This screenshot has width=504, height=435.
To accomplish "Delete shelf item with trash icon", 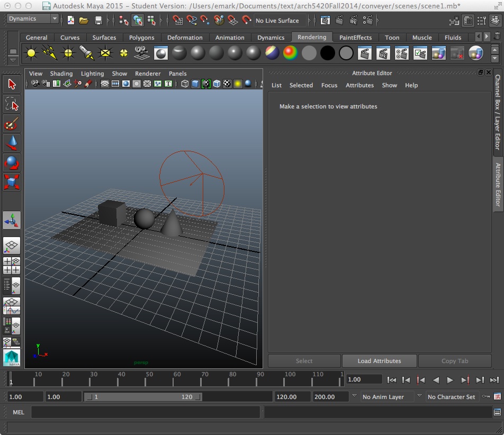I will pyautogui.click(x=497, y=36).
